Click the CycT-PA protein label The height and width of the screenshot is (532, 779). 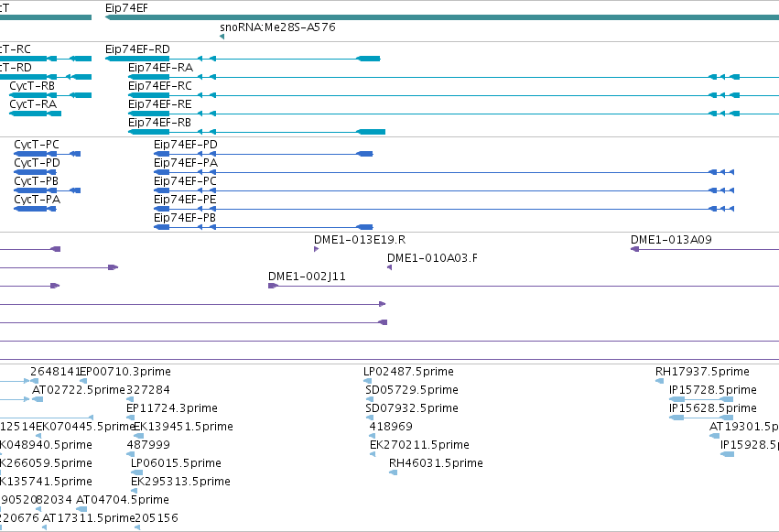click(38, 200)
